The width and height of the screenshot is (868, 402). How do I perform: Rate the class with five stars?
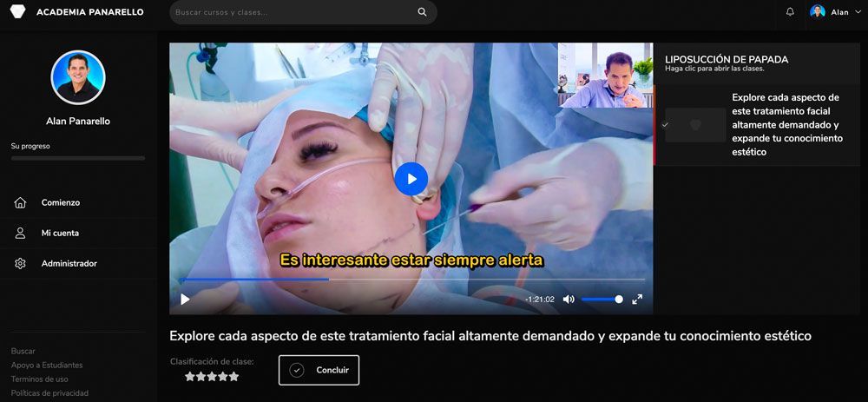[x=233, y=377]
